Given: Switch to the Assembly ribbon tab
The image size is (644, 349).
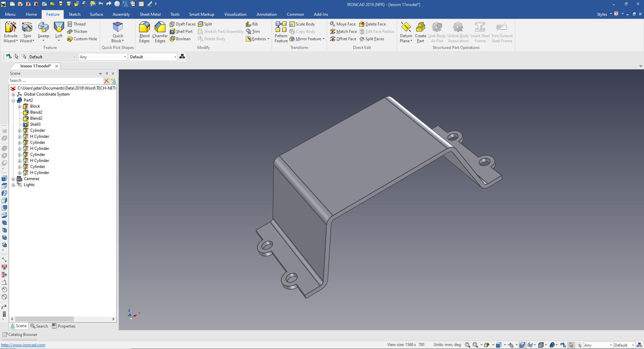Looking at the screenshot, I should pyautogui.click(x=121, y=14).
